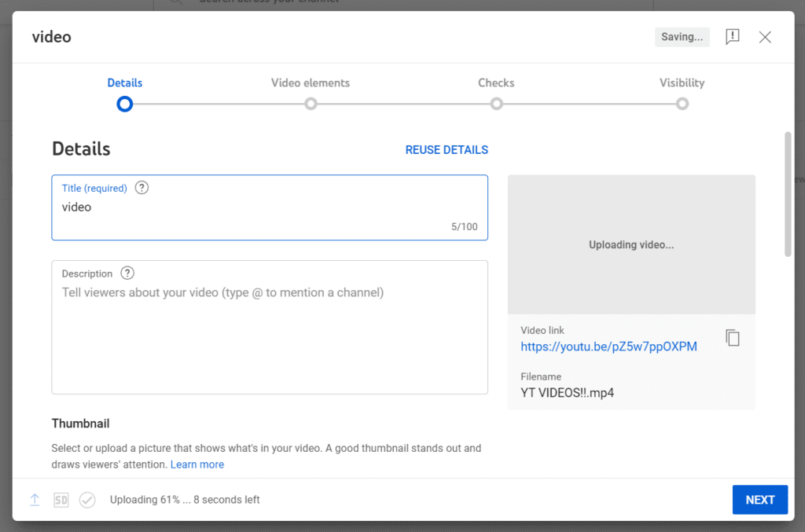Go to the Checks step

pyautogui.click(x=496, y=83)
